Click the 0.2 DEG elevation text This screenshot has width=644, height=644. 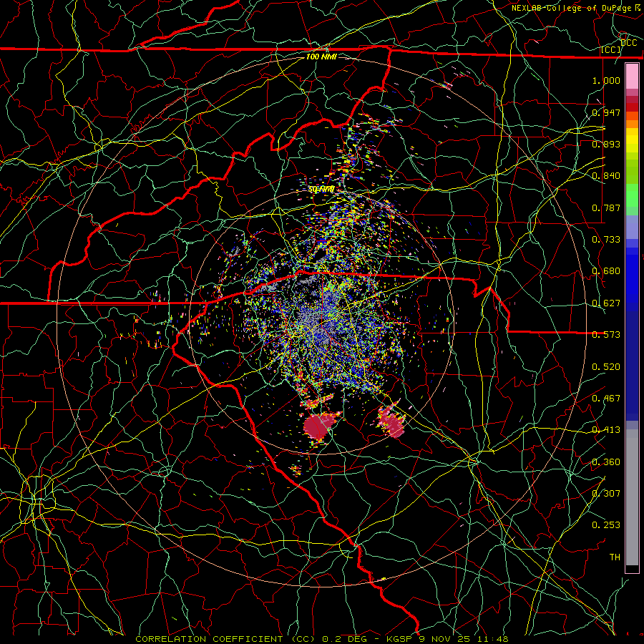(345, 639)
